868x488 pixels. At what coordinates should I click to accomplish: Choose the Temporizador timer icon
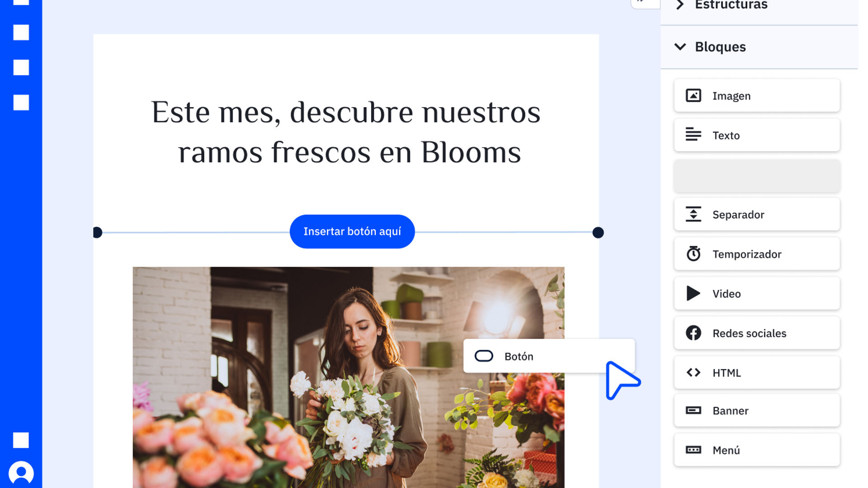click(693, 254)
